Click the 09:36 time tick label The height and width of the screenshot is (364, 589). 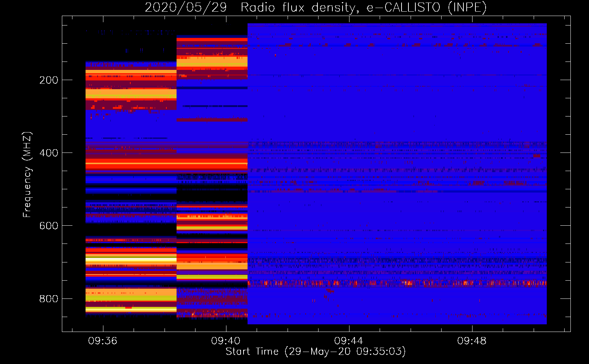pyautogui.click(x=103, y=341)
